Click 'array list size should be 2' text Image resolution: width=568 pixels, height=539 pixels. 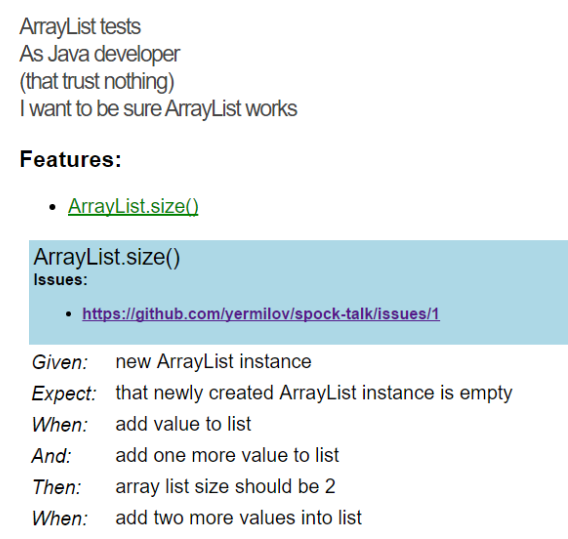click(225, 486)
